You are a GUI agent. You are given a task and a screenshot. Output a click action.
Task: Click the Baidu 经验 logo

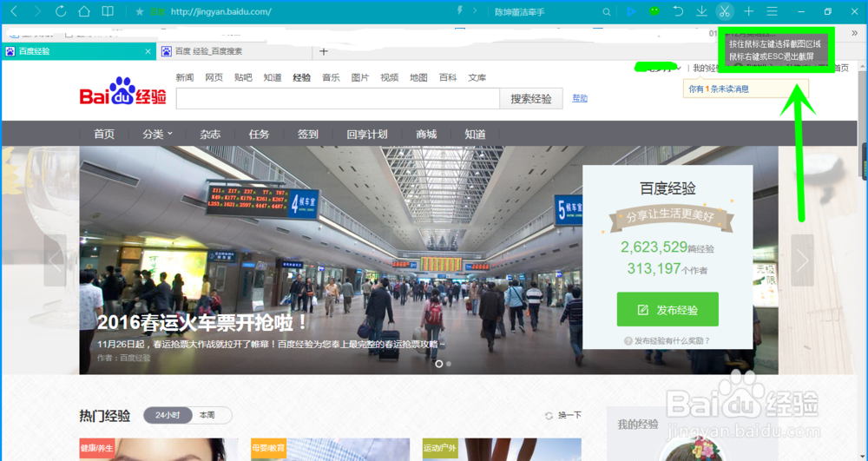[x=123, y=91]
